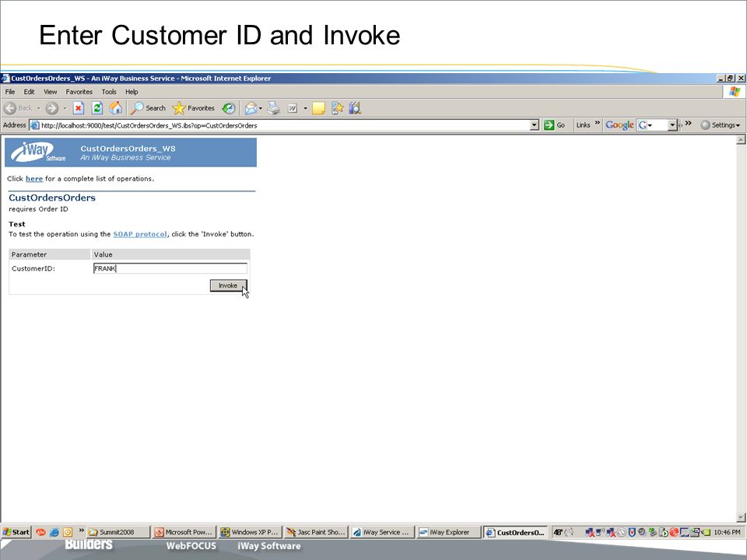Switch to iWay Explorer taskbar button
The height and width of the screenshot is (560, 747).
[x=449, y=532]
